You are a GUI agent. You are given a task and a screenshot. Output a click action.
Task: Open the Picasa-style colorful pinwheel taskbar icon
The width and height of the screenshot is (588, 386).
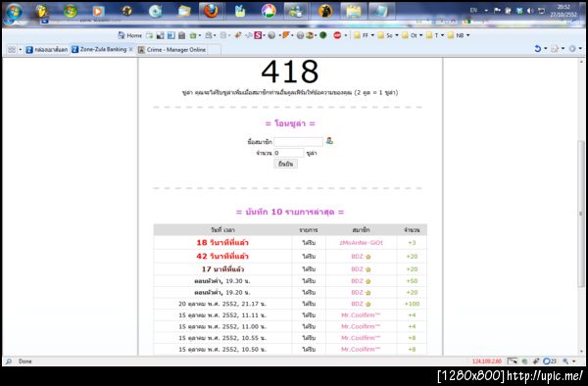pos(269,11)
